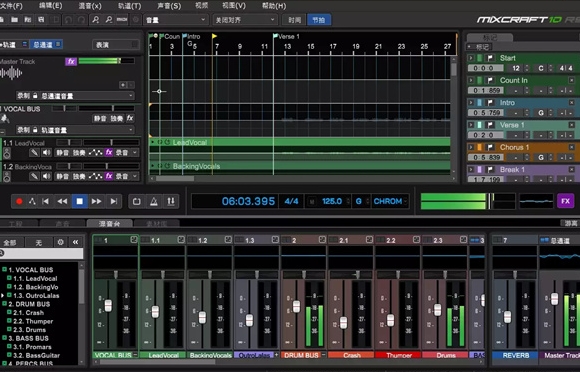Viewport: 580px width, 372px height.
Task: Open the 声音(S) menu
Action: click(169, 6)
